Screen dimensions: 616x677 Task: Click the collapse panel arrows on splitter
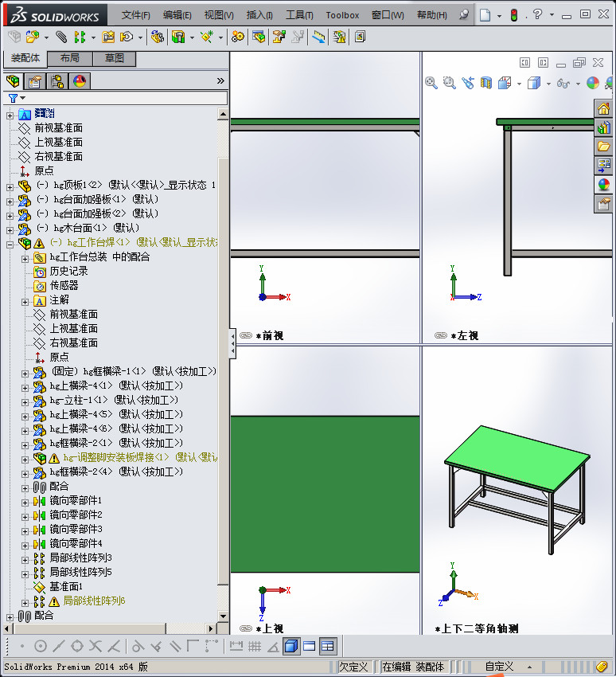[x=232, y=344]
